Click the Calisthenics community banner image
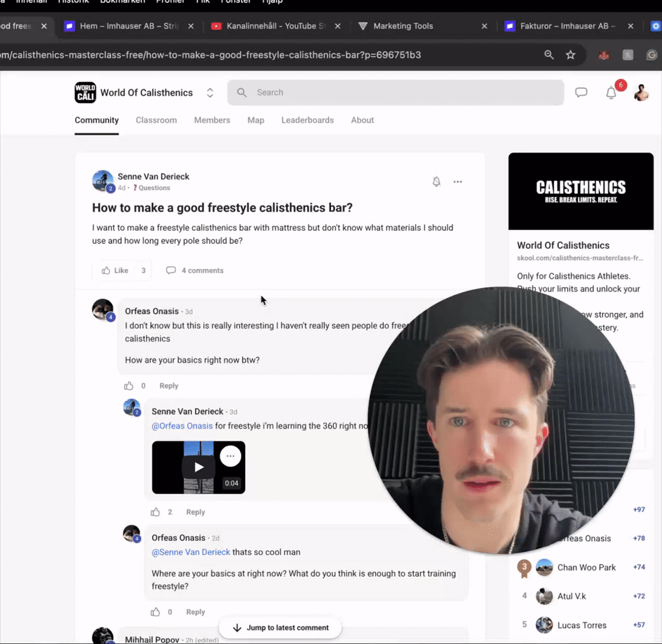 pos(581,191)
